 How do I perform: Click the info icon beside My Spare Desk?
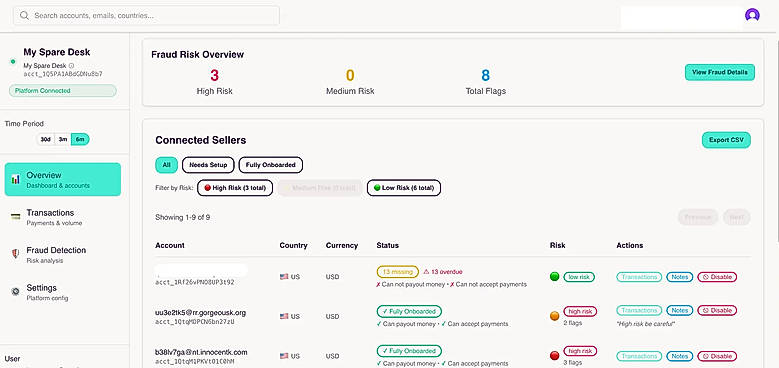[x=71, y=66]
